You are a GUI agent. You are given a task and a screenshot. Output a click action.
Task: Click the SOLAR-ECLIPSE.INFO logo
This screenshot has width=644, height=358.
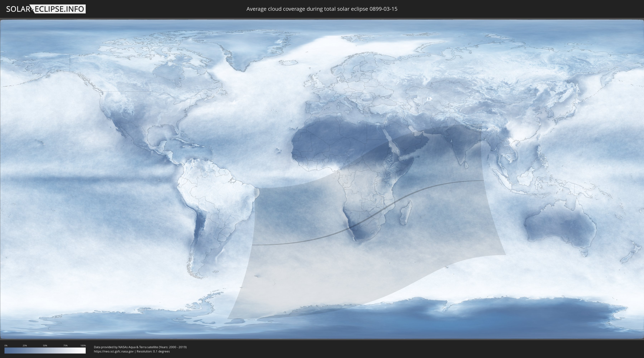click(x=46, y=9)
